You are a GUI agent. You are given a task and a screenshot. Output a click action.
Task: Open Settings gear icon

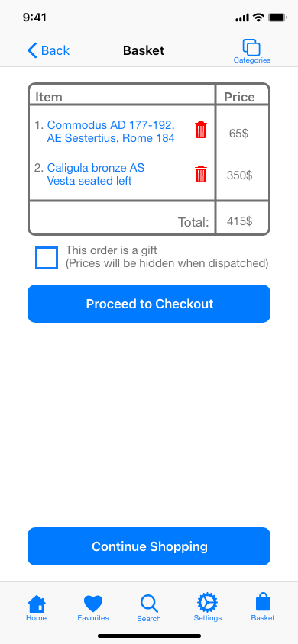tap(208, 603)
